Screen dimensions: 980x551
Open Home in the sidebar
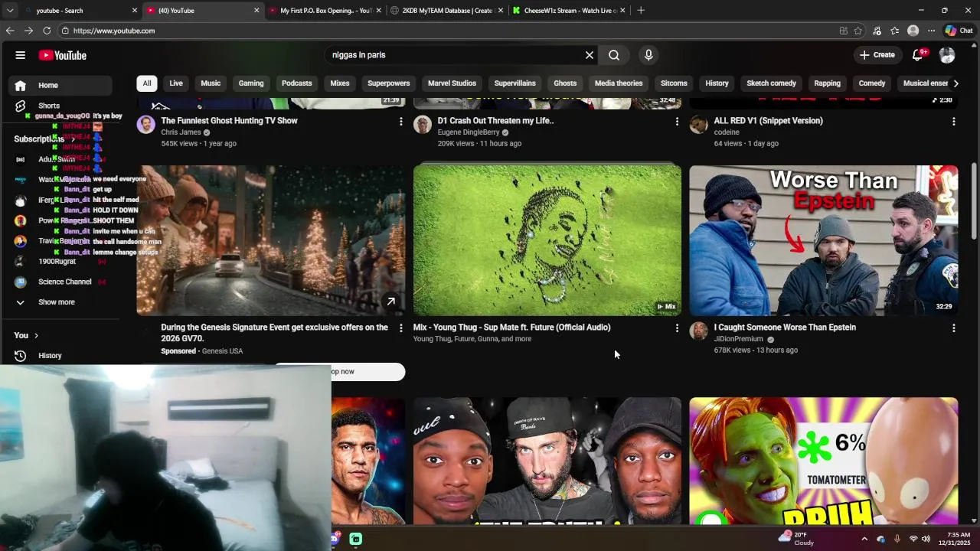[x=62, y=85]
